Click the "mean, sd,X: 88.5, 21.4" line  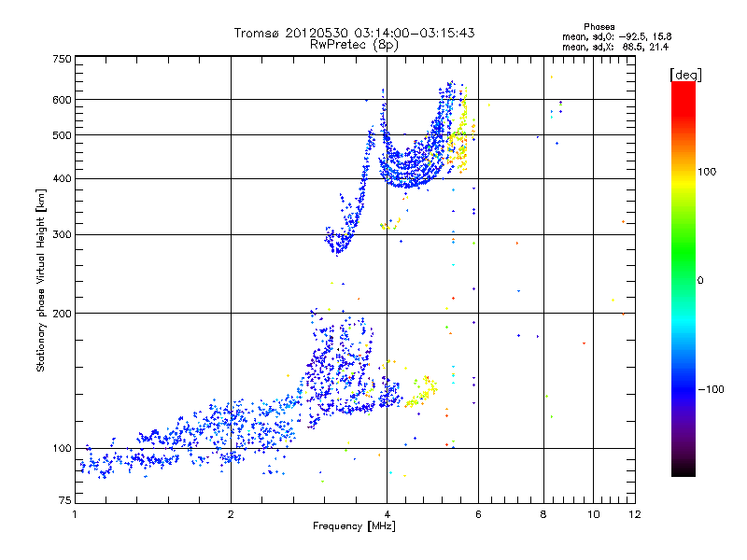[x=615, y=47]
